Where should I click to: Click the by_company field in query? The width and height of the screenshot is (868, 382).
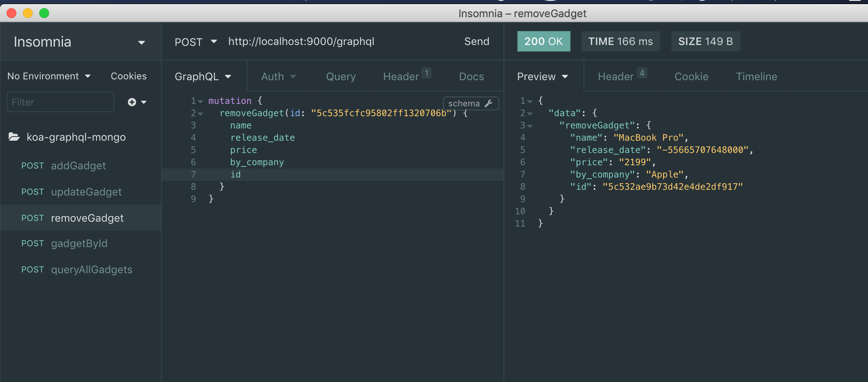[257, 162]
